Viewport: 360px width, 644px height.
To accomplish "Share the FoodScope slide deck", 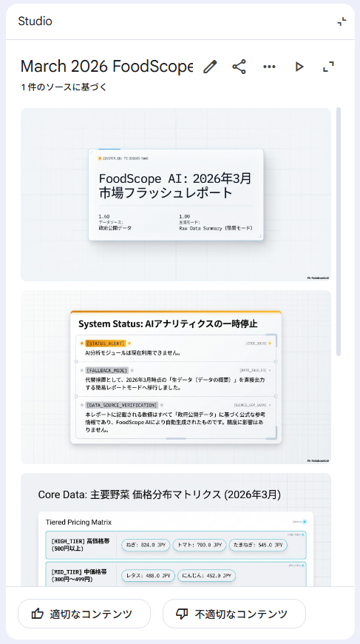I will coord(239,67).
